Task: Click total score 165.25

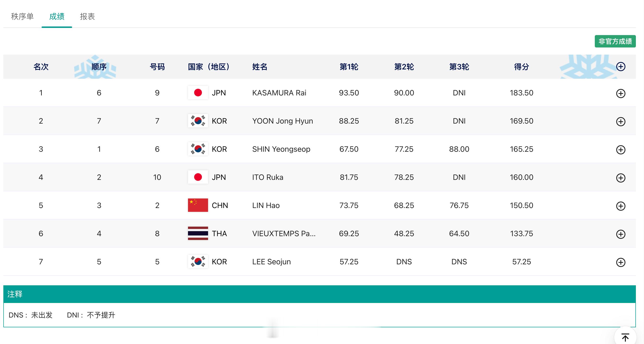Action: coord(521,149)
